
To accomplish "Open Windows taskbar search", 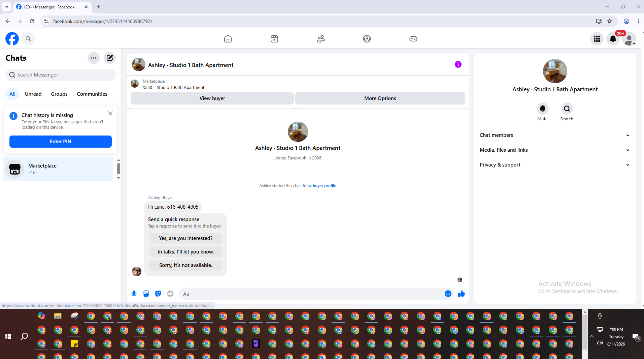I will point(24,336).
